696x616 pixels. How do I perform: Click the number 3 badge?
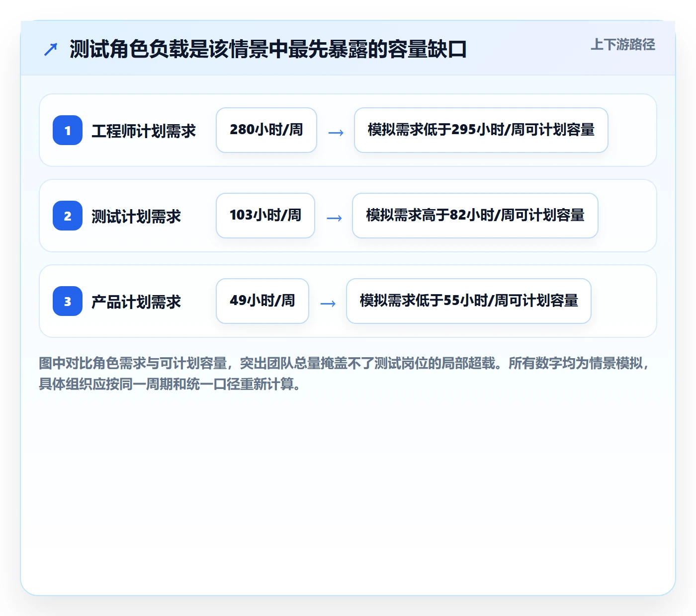click(68, 301)
